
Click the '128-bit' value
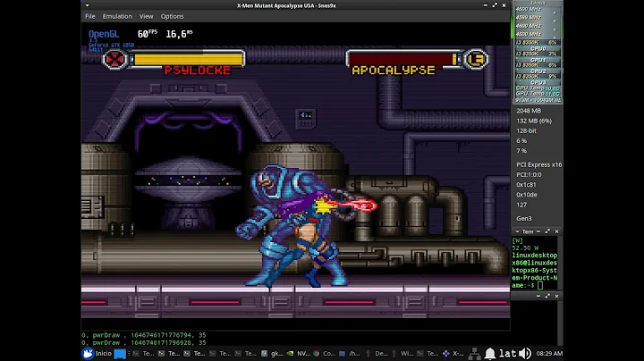click(x=527, y=130)
